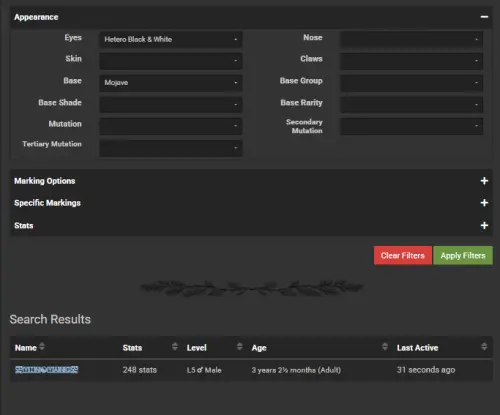Click the Stats column header text
The width and height of the screenshot is (500, 415).
point(132,348)
